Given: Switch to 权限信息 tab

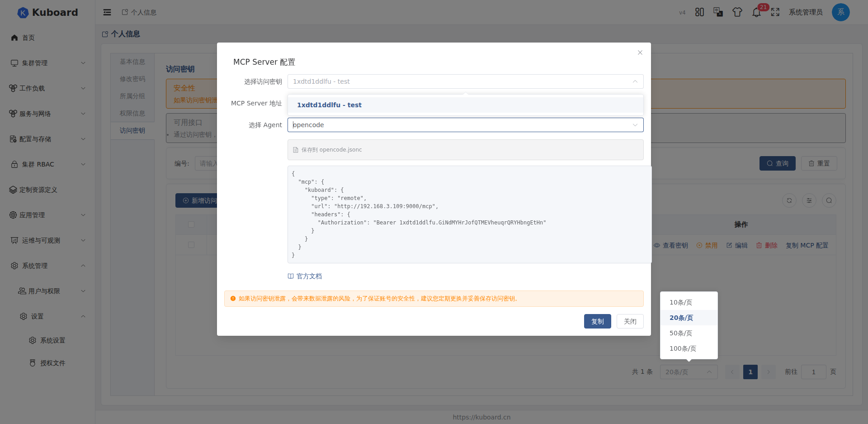Looking at the screenshot, I should click(132, 113).
